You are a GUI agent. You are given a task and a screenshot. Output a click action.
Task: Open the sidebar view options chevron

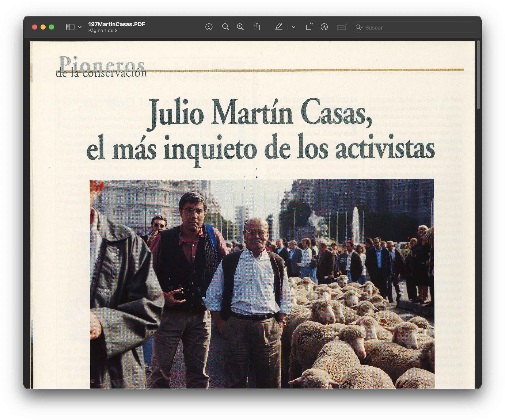(80, 27)
